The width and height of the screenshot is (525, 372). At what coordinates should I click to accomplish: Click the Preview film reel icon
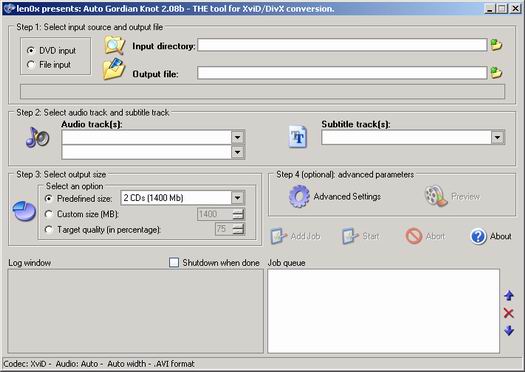click(x=436, y=196)
